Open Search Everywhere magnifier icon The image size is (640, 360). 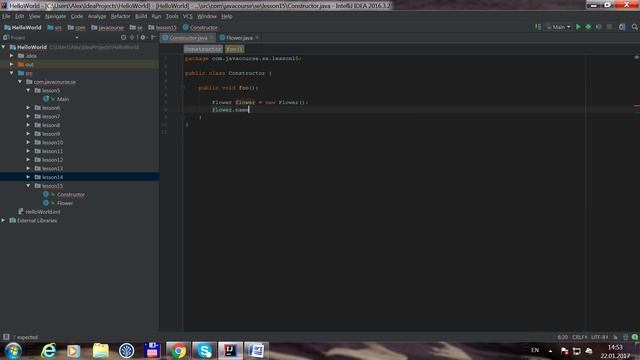(635, 27)
